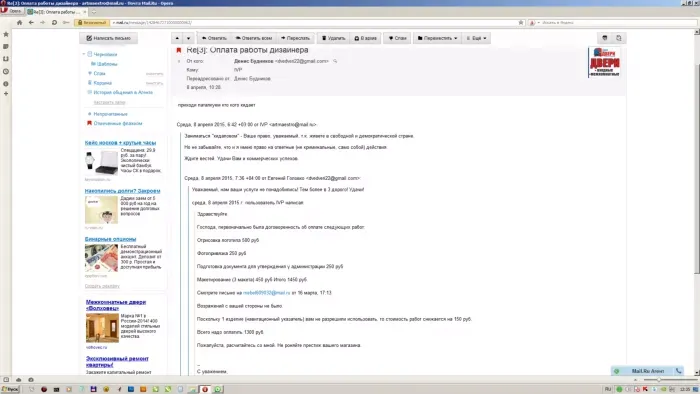This screenshot has height=394, width=700.
Task: Switch to Re[3]: Оплата работы tab
Action: coord(56,12)
